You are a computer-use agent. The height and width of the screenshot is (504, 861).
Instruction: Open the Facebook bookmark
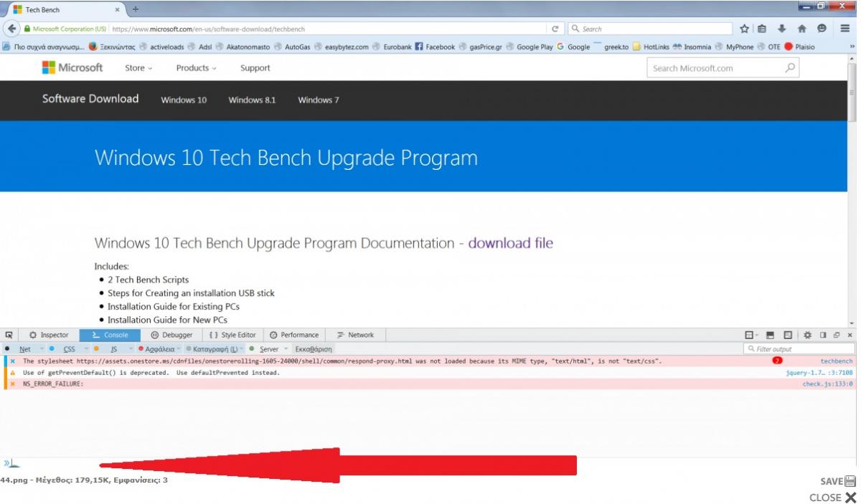pyautogui.click(x=435, y=47)
